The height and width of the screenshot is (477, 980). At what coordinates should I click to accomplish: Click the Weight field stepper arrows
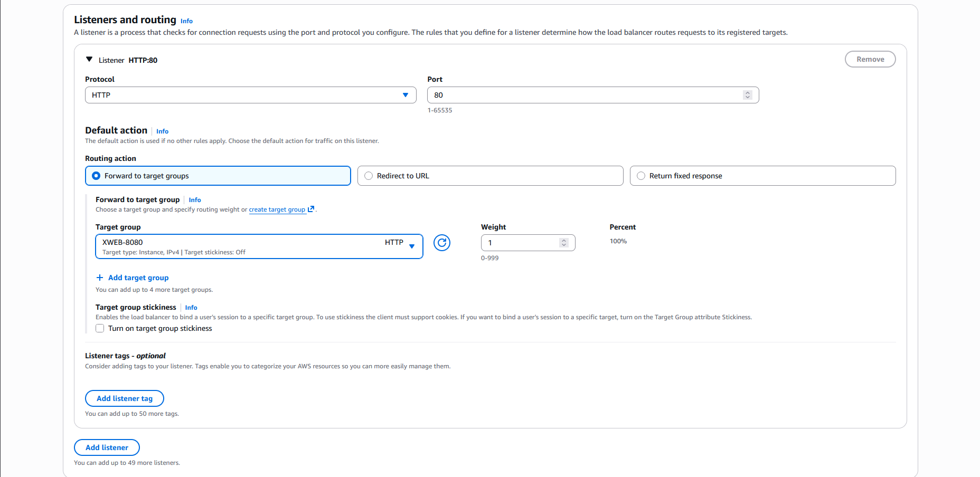[564, 243]
